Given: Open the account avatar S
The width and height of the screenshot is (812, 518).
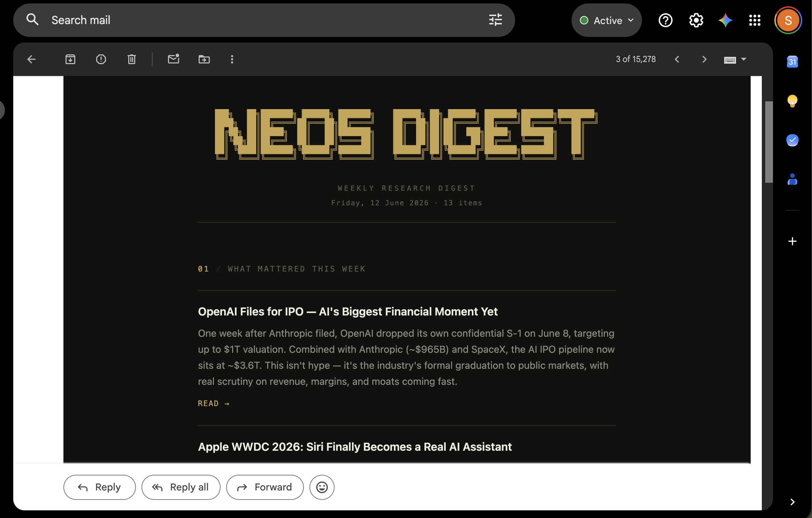Looking at the screenshot, I should pyautogui.click(x=788, y=20).
